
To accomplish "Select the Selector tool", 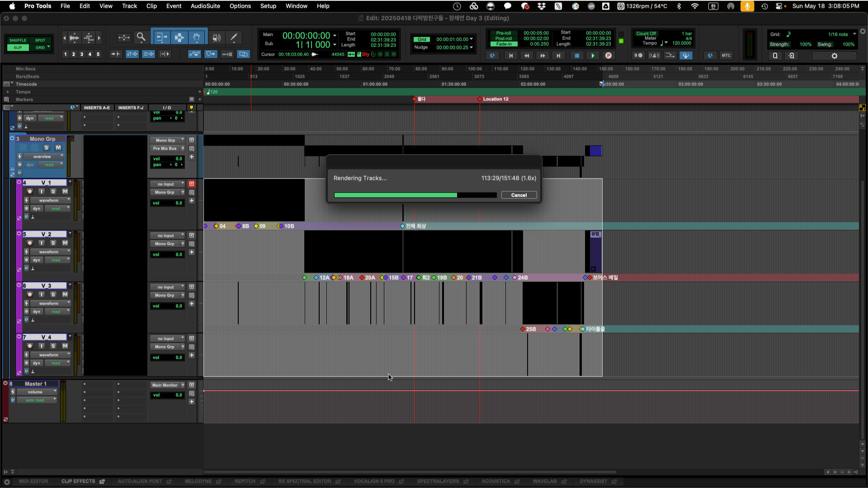I will point(179,38).
